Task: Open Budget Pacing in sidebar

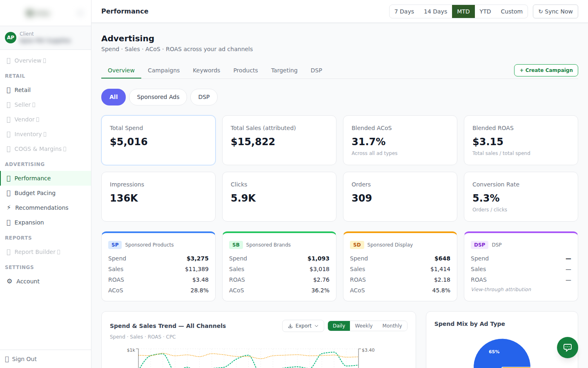Action: click(x=45, y=193)
